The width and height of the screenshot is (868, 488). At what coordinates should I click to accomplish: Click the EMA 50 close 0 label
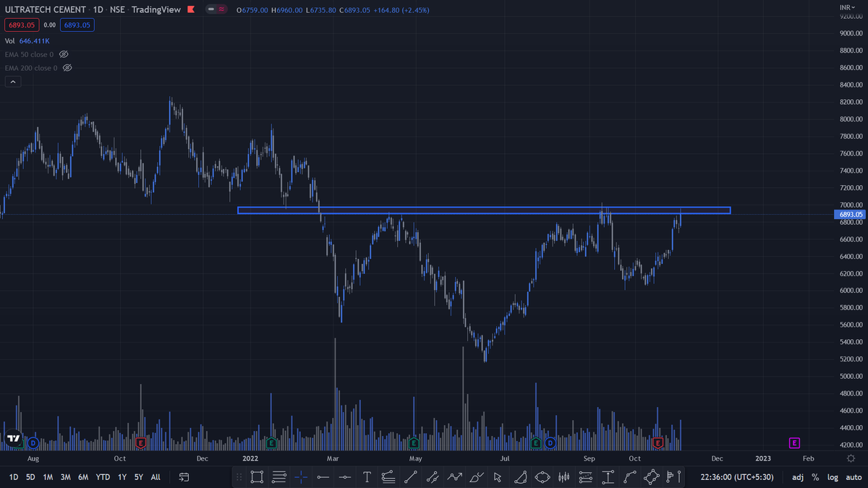[x=29, y=54]
